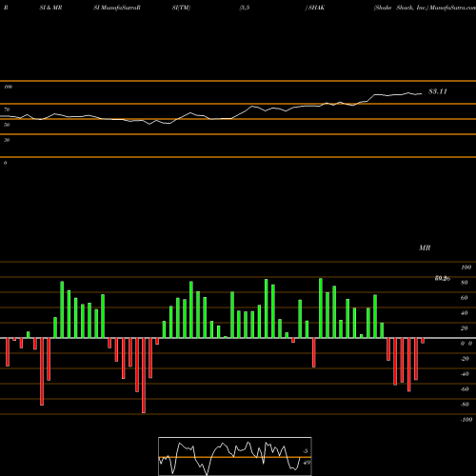Viewport: 476px width, 476px height.
Task: Click the MR axis label 40
Action: tap(465, 313)
